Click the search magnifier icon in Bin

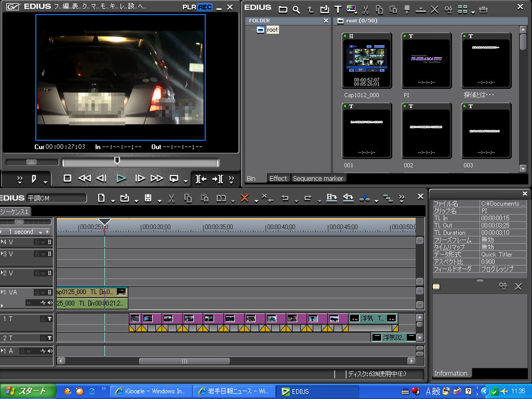(296, 9)
